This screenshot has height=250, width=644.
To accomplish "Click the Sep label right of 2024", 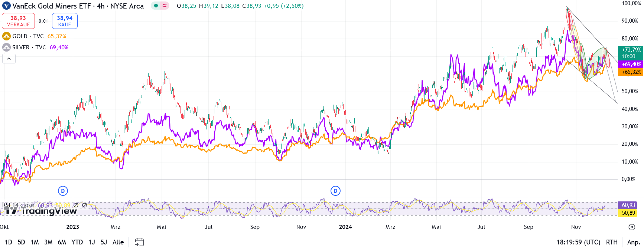I will point(528,227).
